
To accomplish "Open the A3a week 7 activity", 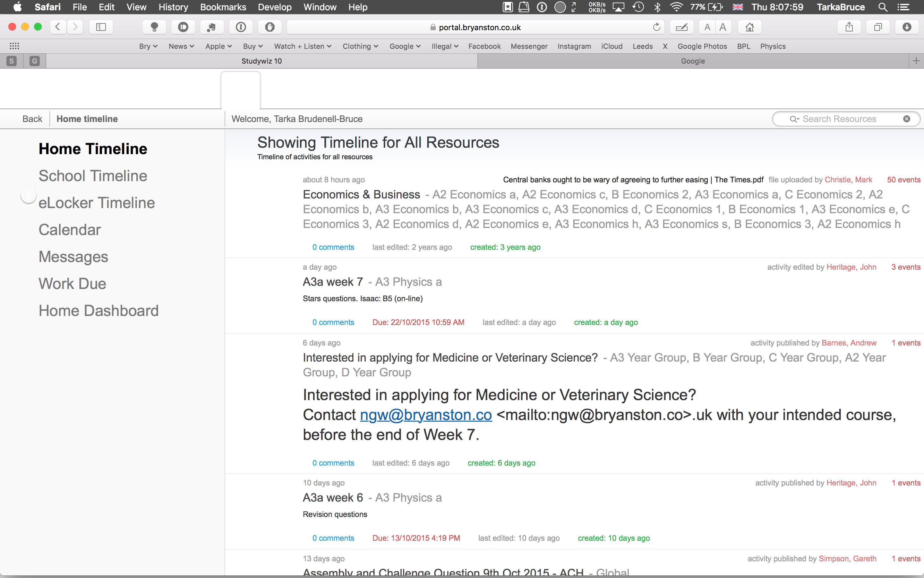I will (x=333, y=282).
